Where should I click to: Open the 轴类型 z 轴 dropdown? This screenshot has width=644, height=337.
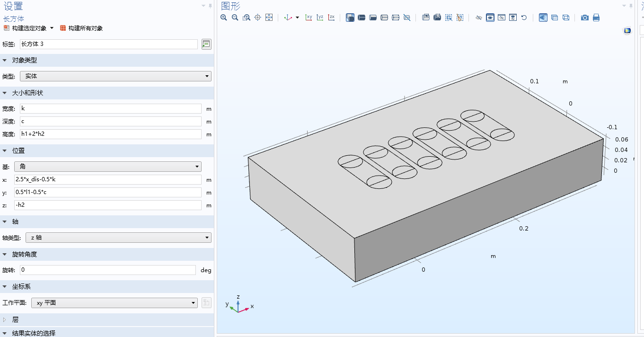118,238
